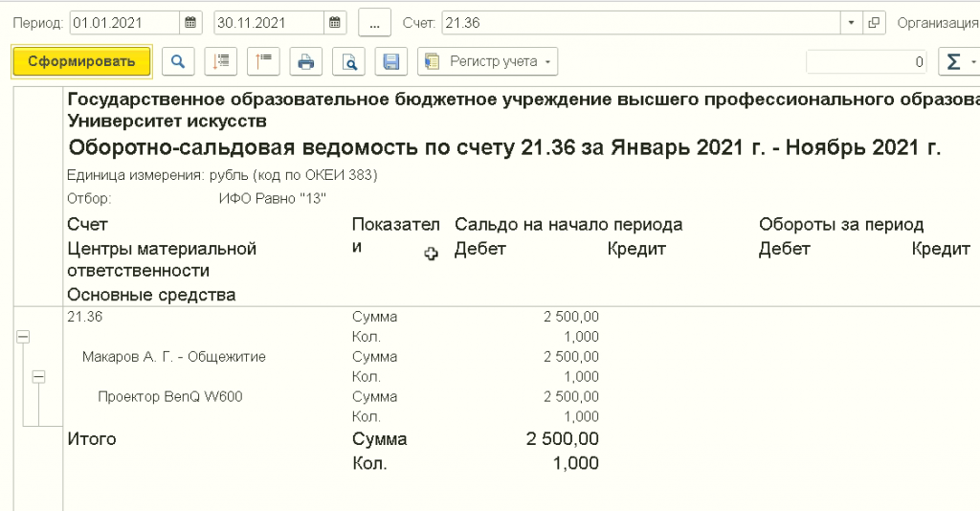This screenshot has width=980, height=511.
Task: Open calendar for period end date
Action: tap(335, 22)
